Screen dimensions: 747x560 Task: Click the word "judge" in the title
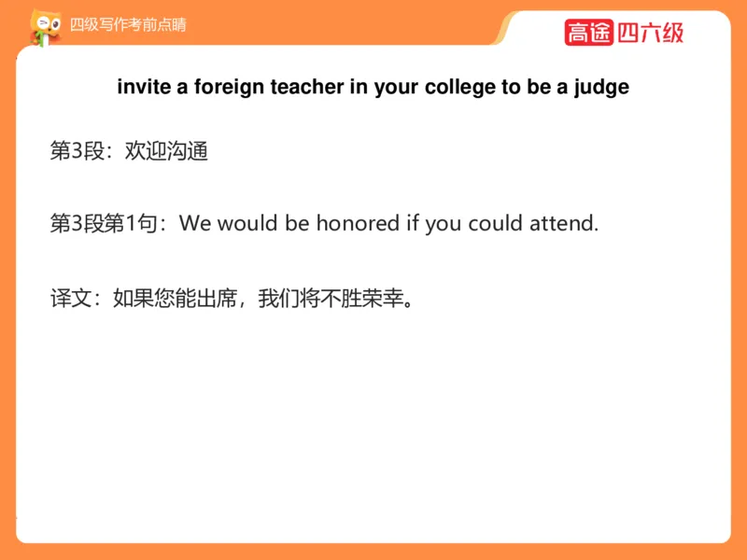pos(602,88)
